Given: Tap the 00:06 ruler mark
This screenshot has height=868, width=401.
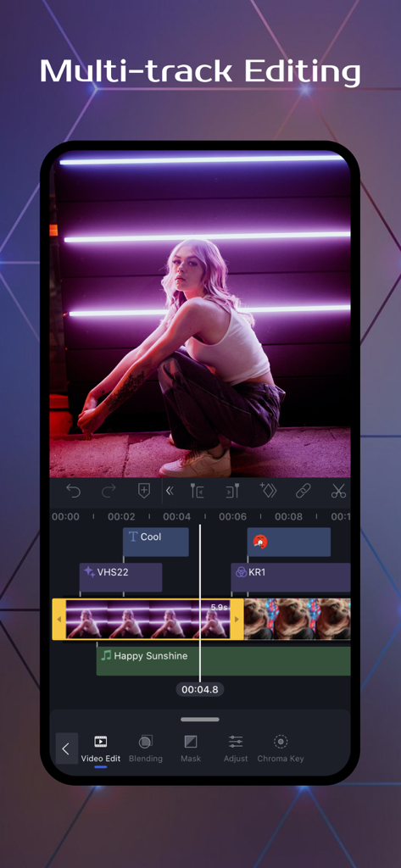Looking at the screenshot, I should point(232,516).
